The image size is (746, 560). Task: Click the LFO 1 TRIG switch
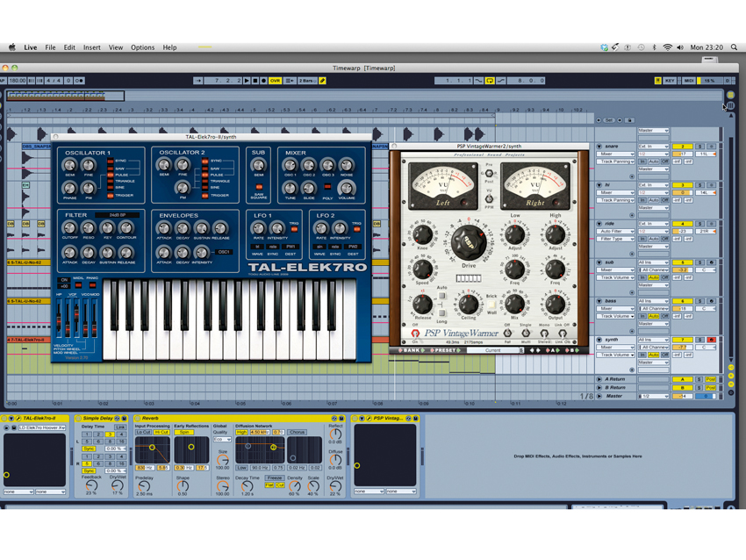294,229
